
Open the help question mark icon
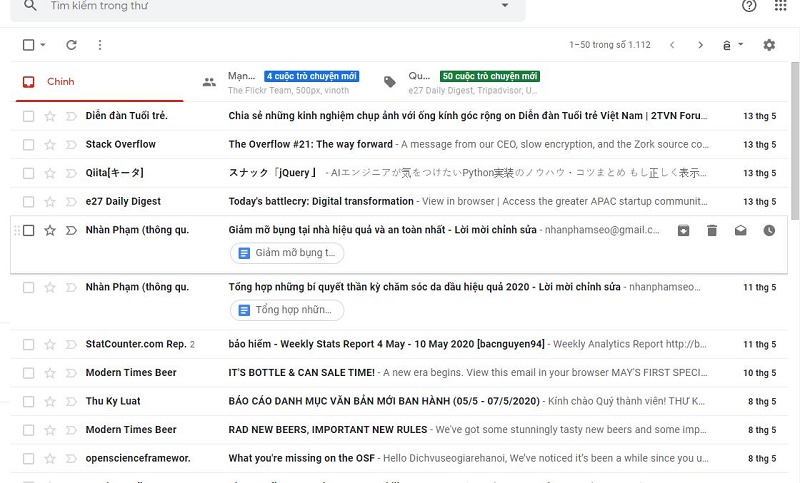point(749,6)
